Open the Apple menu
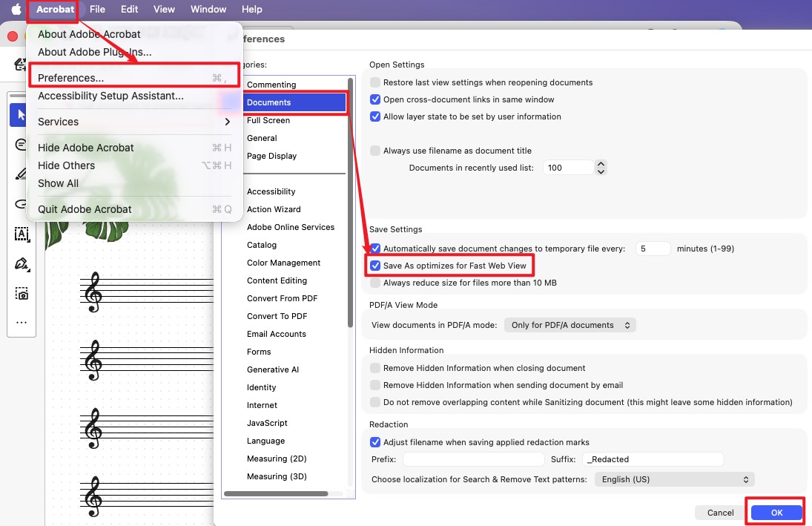 click(16, 10)
